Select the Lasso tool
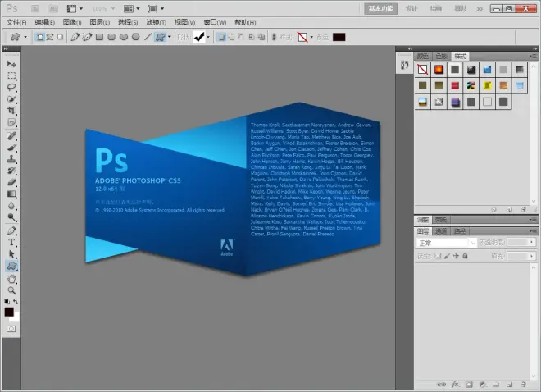Image resolution: width=541 pixels, height=392 pixels. [x=12, y=86]
